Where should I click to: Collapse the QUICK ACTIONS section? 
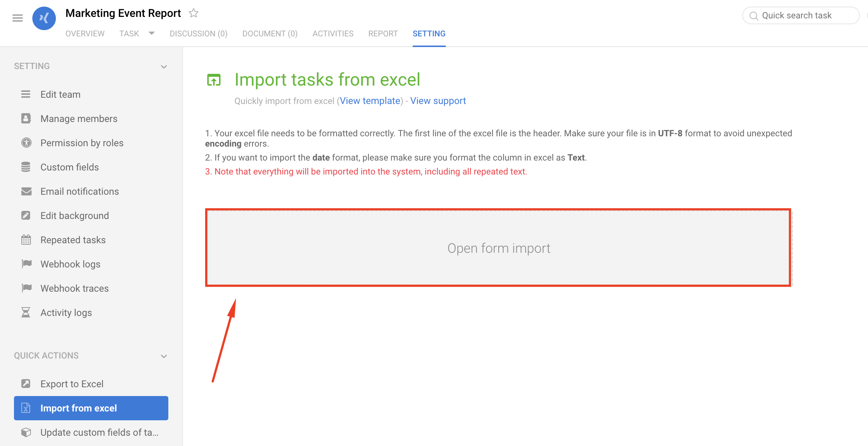164,356
